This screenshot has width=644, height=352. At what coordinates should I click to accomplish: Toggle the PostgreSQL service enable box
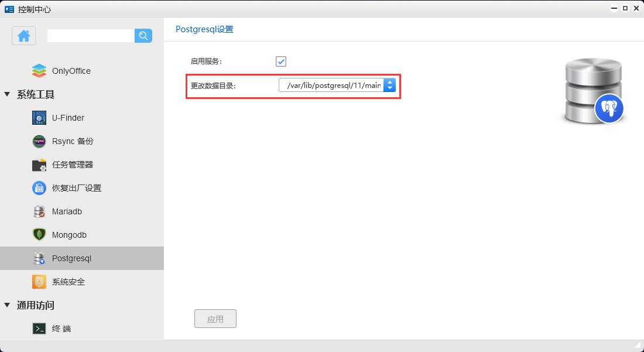(x=280, y=61)
